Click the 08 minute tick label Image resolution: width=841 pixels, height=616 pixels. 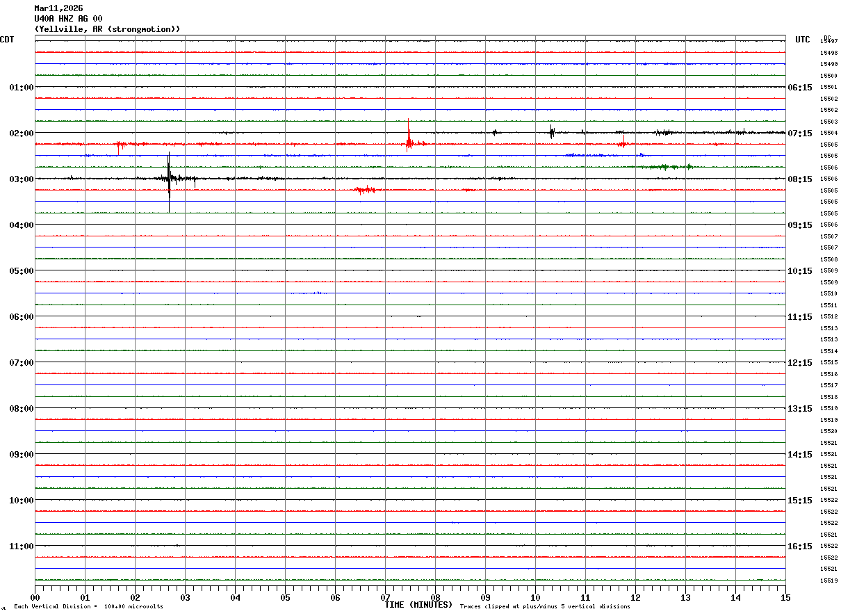[x=435, y=597]
